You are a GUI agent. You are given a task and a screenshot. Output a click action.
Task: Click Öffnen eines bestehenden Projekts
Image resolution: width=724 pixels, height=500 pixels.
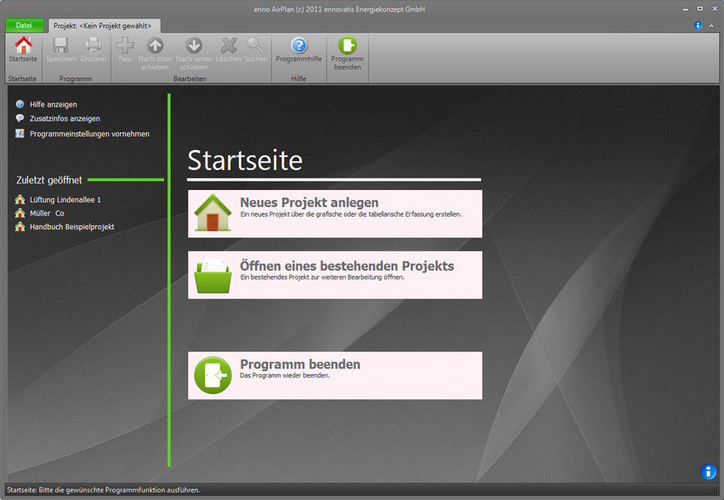[x=334, y=275]
